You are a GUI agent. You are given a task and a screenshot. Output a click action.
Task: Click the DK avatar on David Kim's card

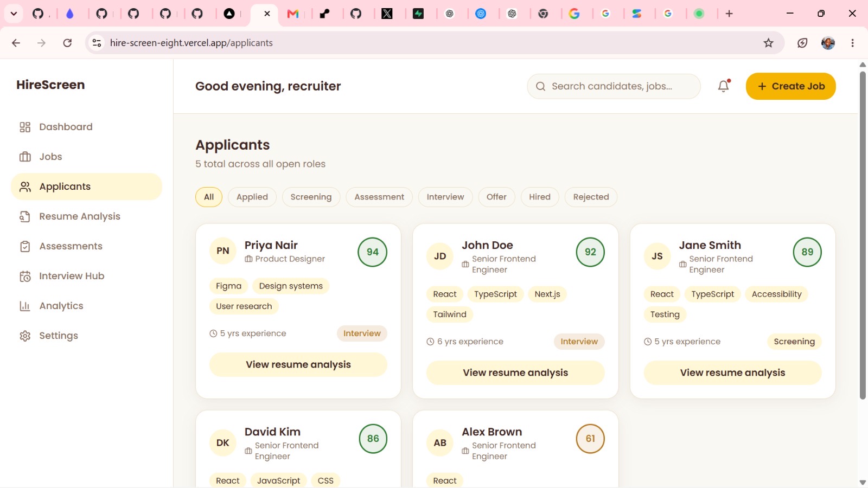coord(223,443)
